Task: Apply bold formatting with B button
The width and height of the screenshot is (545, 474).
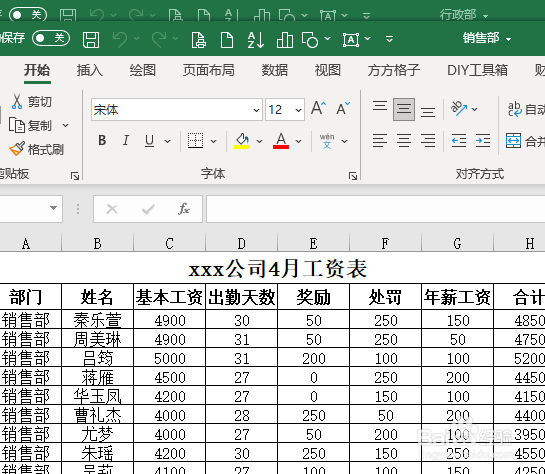Action: pos(102,140)
